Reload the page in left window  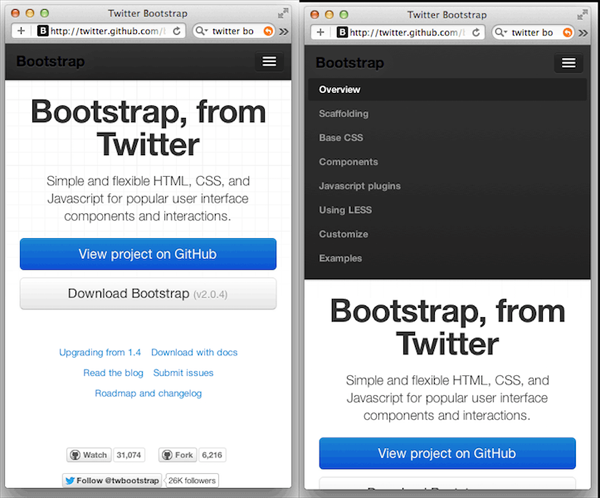click(177, 31)
